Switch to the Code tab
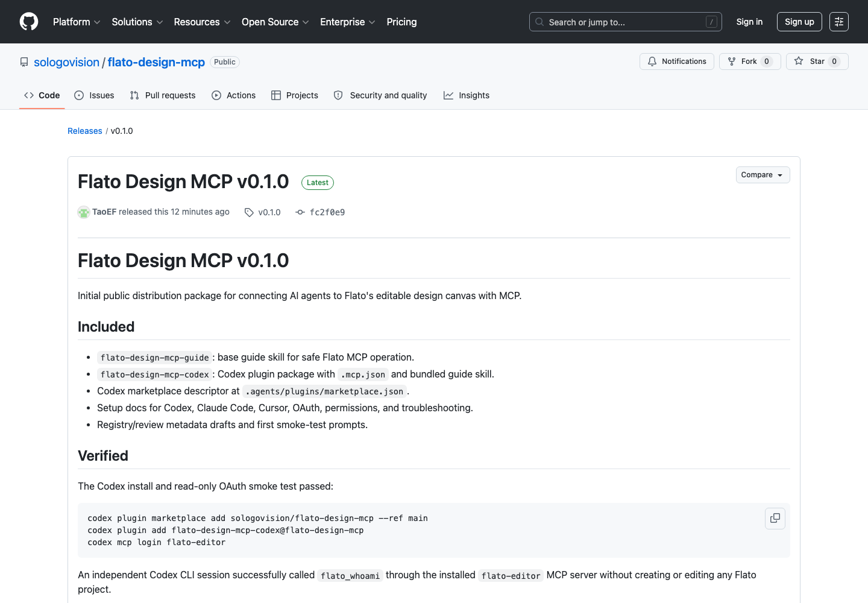 [x=42, y=95]
